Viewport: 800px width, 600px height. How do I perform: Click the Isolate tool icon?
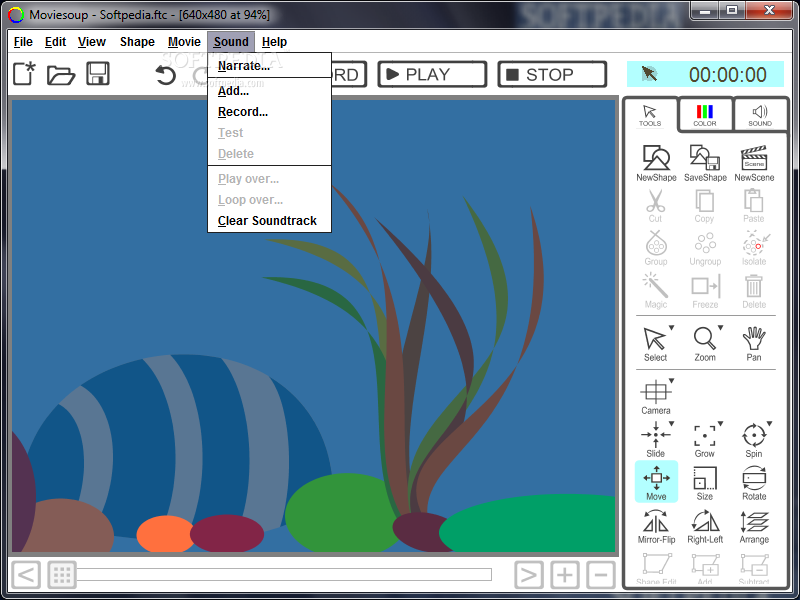[x=755, y=248]
